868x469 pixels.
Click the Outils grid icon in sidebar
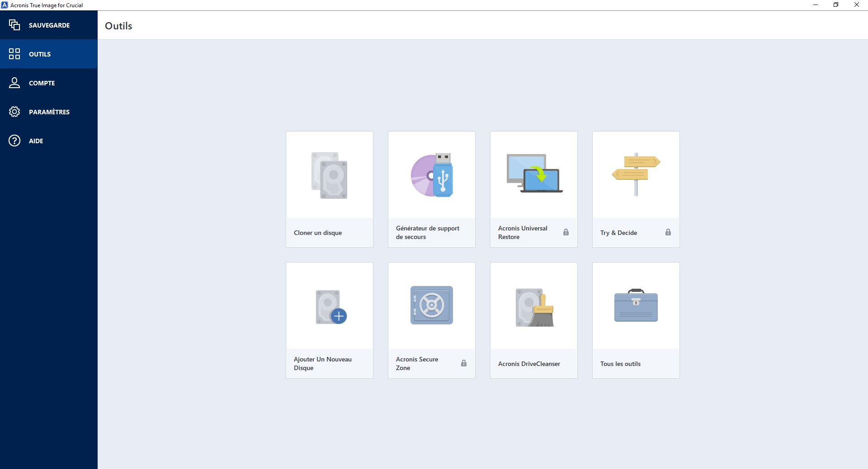pyautogui.click(x=14, y=54)
